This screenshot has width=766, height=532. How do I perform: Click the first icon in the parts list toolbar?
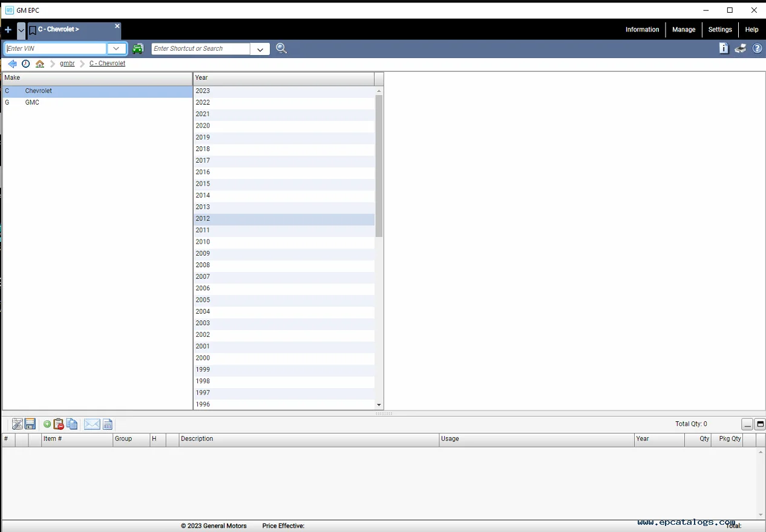click(x=18, y=424)
